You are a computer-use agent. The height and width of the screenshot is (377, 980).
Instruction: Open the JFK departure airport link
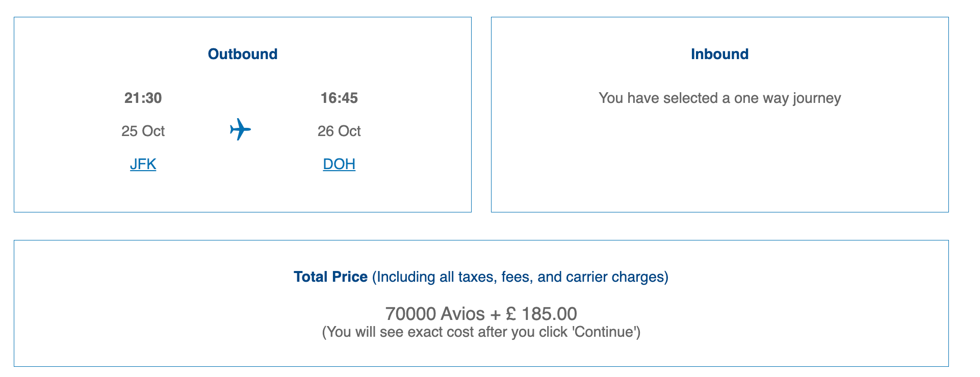coord(143,164)
